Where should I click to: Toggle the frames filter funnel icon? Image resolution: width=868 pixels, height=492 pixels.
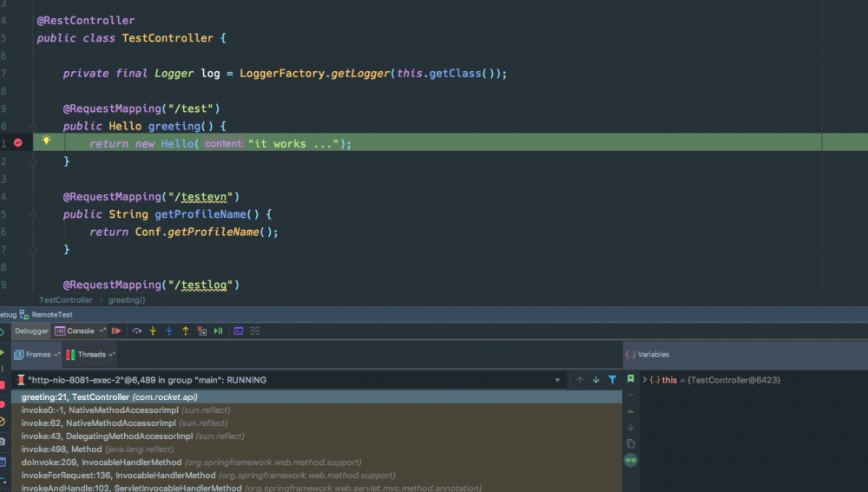coord(612,380)
